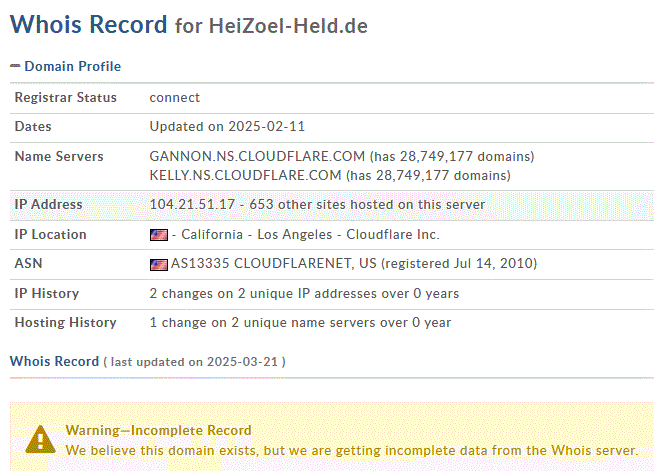
Task: Click the Domain Profile heading
Action: click(72, 66)
